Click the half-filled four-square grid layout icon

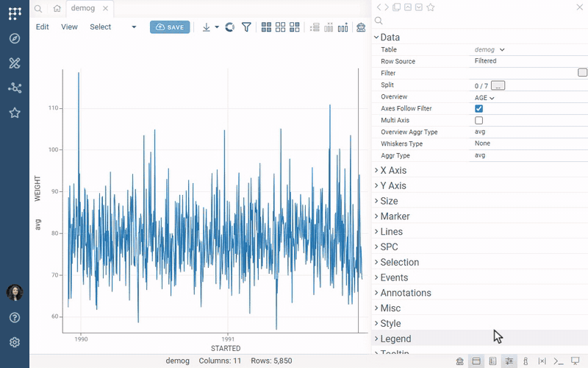point(295,27)
